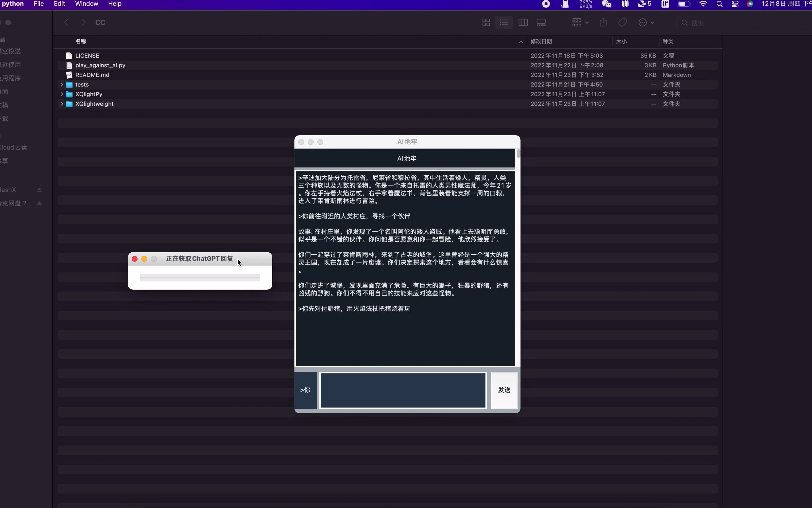Focus the message input field beside >你

click(x=403, y=390)
